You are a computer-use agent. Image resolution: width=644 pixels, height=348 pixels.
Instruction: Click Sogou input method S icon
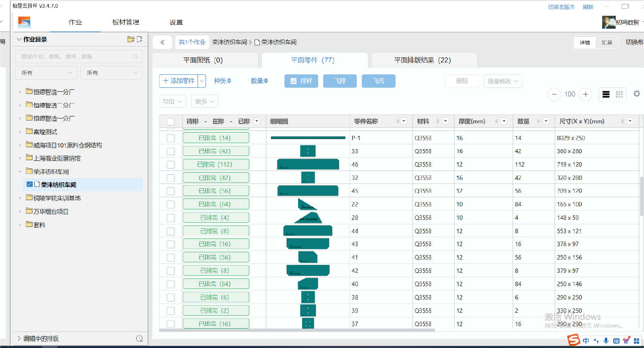pyautogui.click(x=573, y=340)
